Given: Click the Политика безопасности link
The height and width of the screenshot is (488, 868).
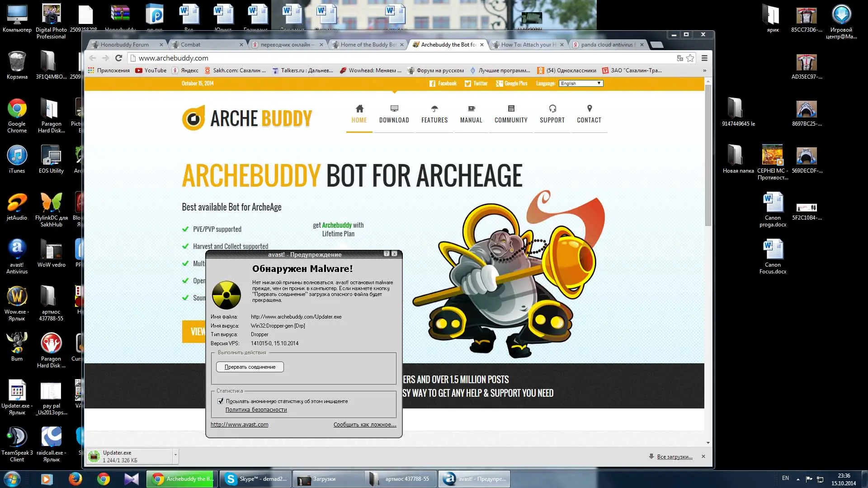Looking at the screenshot, I should tap(256, 410).
